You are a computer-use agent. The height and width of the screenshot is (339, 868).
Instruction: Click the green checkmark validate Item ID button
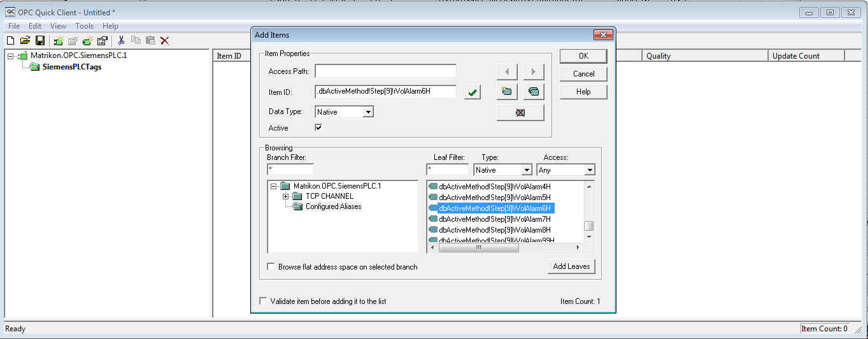point(472,92)
